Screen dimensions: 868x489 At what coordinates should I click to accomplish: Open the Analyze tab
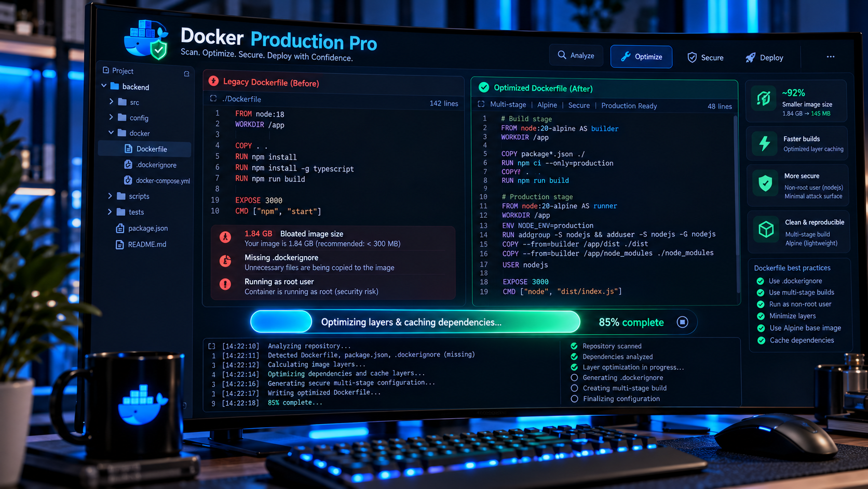pyautogui.click(x=576, y=55)
